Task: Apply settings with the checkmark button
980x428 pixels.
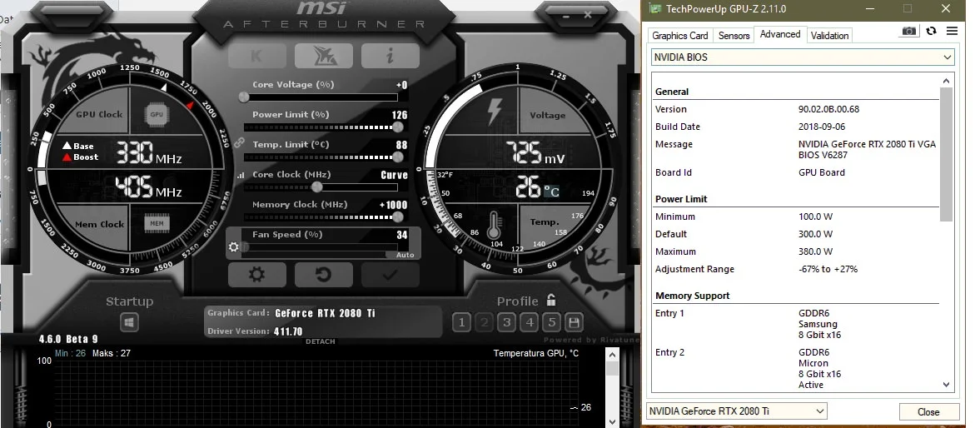Action: pos(390,275)
